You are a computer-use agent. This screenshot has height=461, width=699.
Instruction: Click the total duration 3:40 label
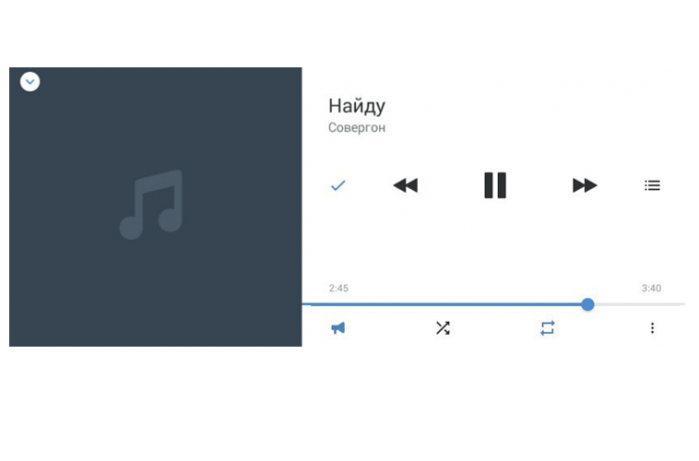point(651,288)
